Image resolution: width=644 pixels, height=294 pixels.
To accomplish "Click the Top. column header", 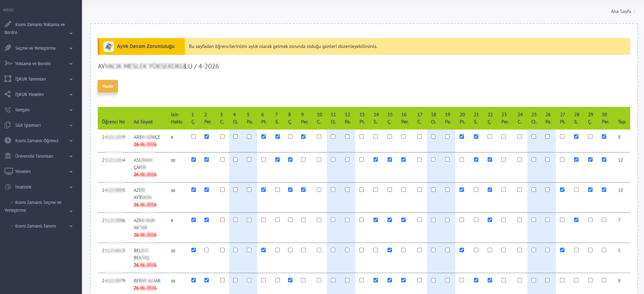I will point(622,122).
